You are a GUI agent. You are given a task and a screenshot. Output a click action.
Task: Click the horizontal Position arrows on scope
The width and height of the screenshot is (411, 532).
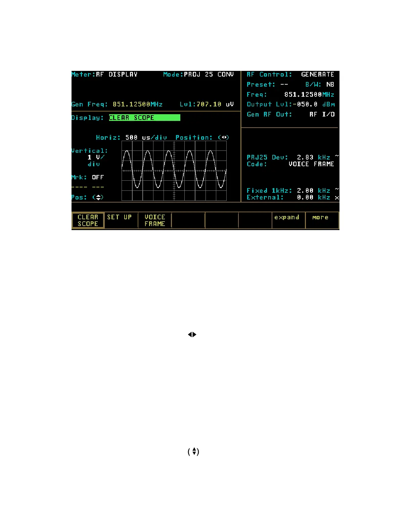pyautogui.click(x=224, y=137)
